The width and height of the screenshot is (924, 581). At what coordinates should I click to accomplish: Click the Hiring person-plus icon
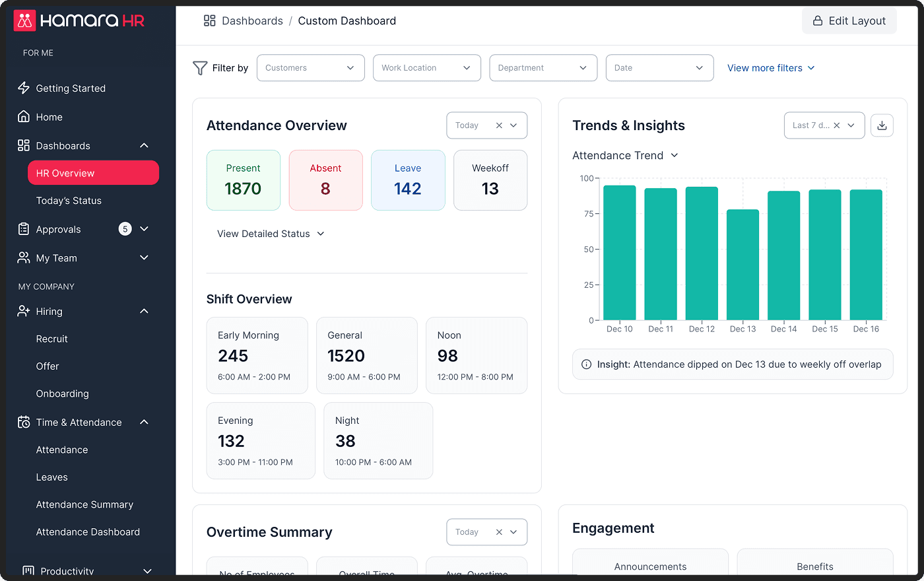[24, 311]
